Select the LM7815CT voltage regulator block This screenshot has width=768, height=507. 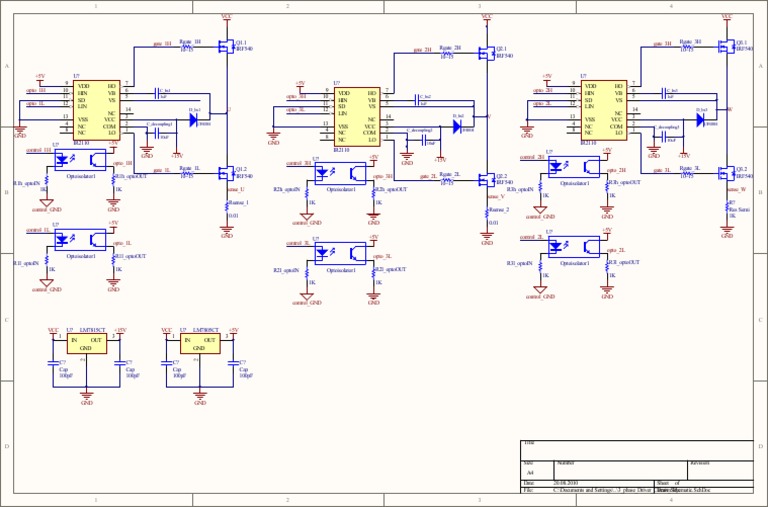[x=87, y=344]
